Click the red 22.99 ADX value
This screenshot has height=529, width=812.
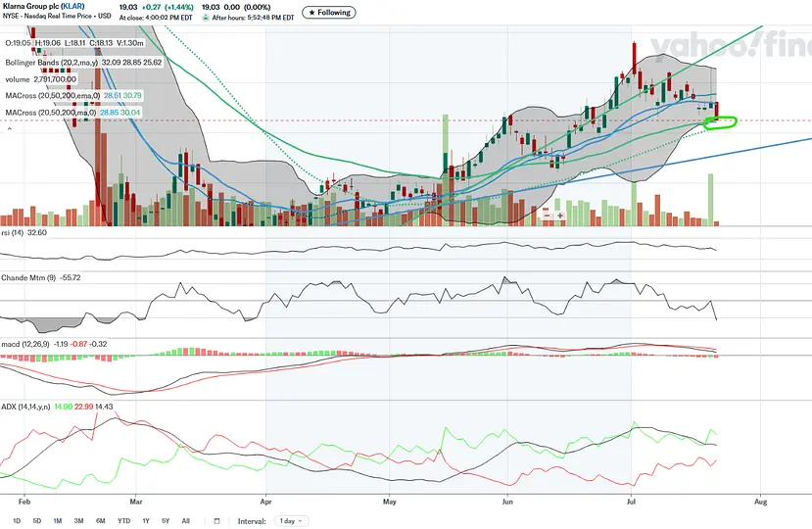(x=84, y=407)
